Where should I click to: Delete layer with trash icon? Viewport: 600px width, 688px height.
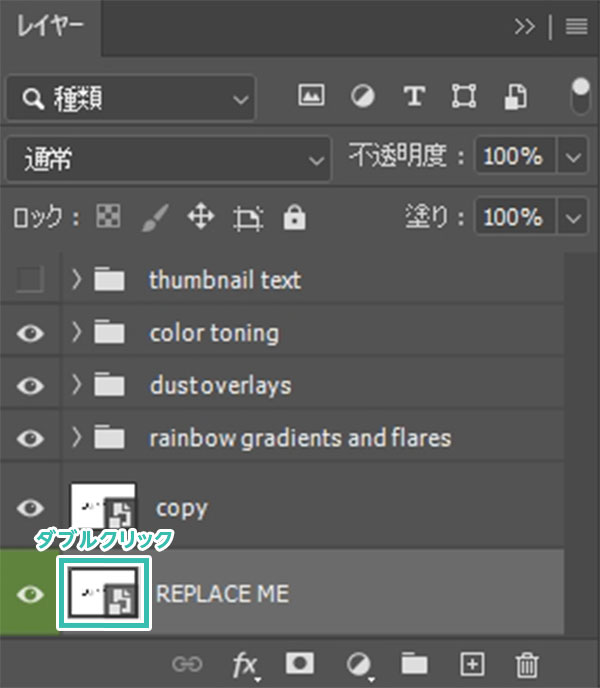(x=527, y=665)
